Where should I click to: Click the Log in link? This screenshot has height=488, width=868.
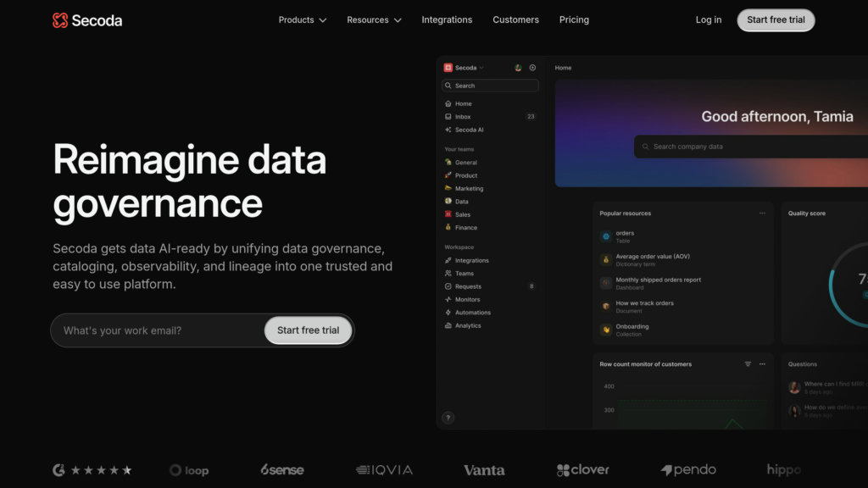point(708,20)
